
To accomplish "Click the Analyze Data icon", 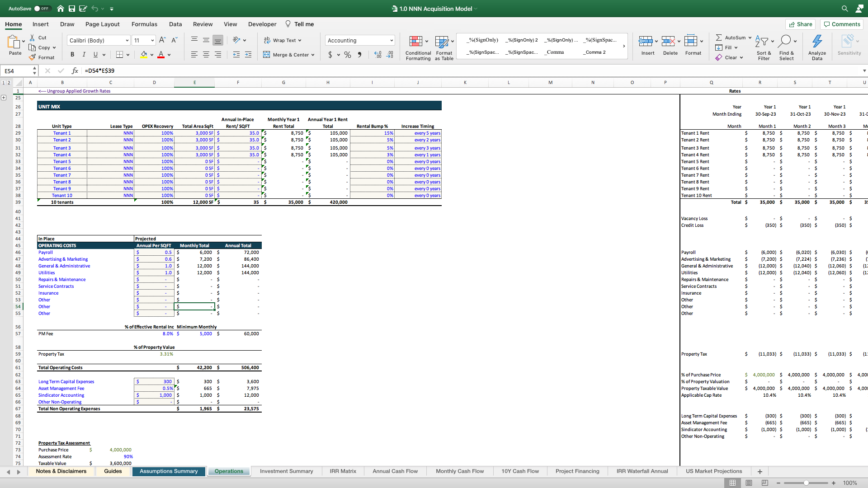I will click(817, 42).
